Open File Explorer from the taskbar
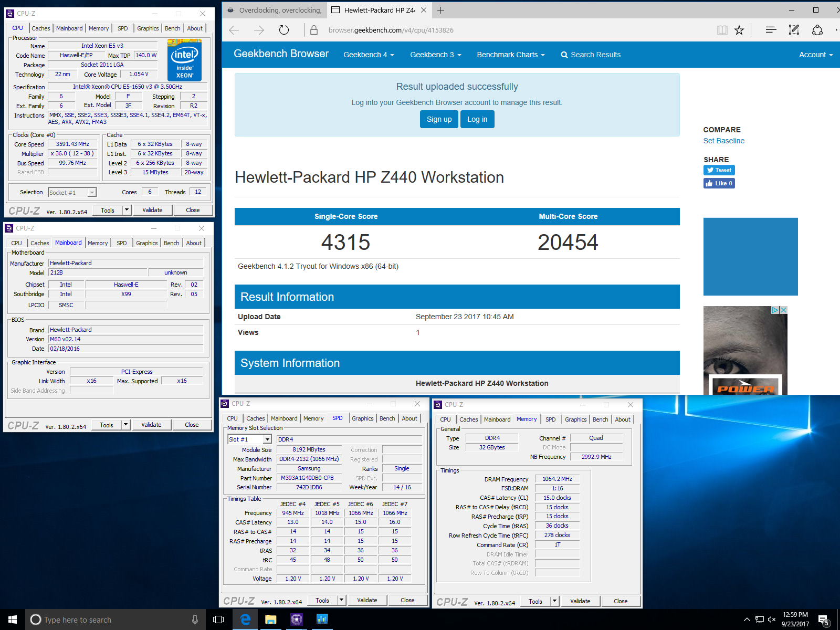840x630 pixels. tap(270, 619)
